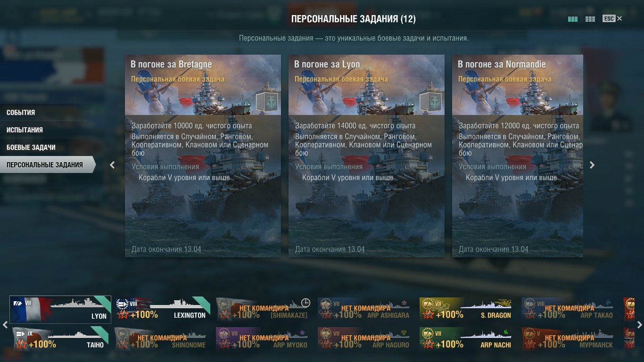Select the Lexington ship in carousel

coord(162,309)
